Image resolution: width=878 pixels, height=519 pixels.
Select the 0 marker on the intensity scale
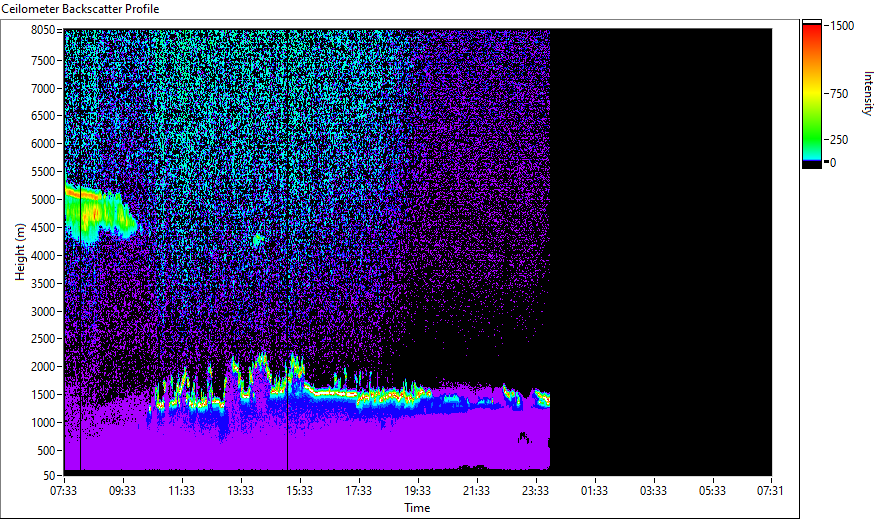point(833,163)
